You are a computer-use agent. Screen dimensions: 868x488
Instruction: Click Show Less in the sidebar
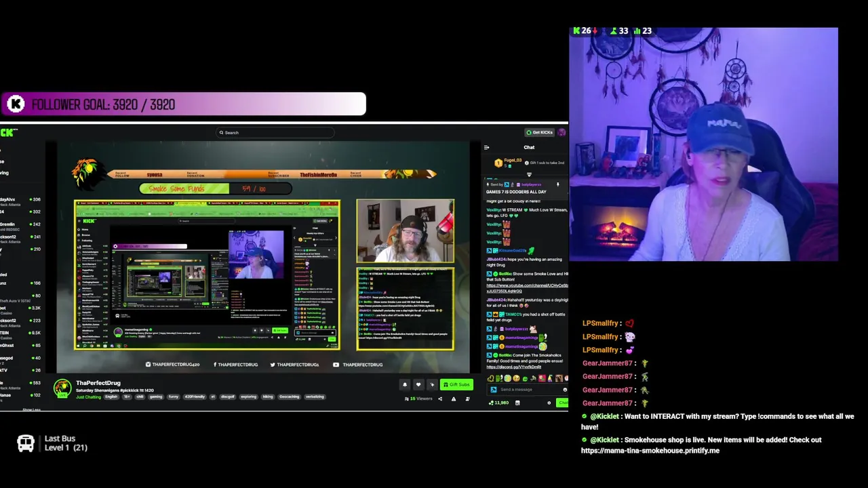point(32,409)
